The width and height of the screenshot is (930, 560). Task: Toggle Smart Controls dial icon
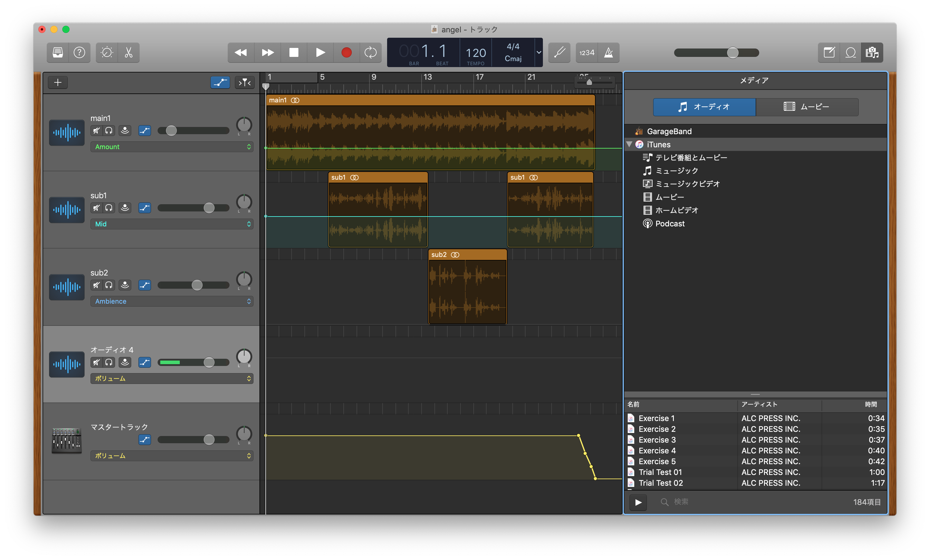coord(107,52)
